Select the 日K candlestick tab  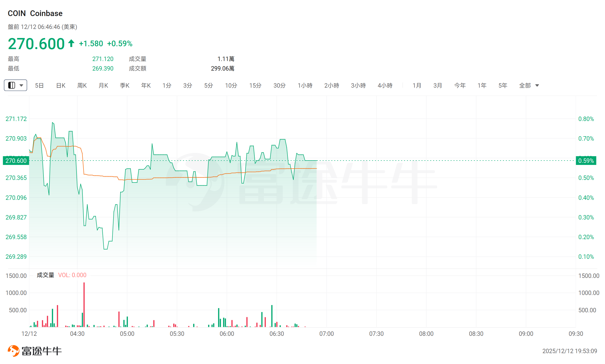[x=61, y=86]
